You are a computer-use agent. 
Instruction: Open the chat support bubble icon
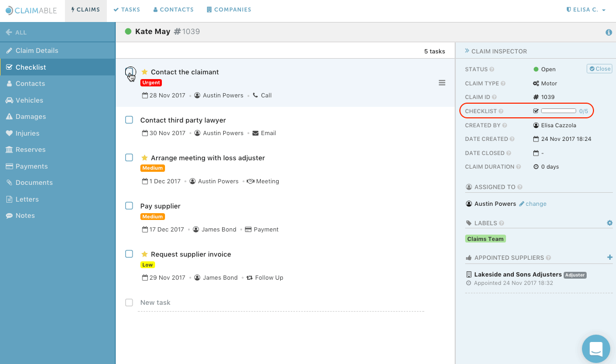coord(597,348)
